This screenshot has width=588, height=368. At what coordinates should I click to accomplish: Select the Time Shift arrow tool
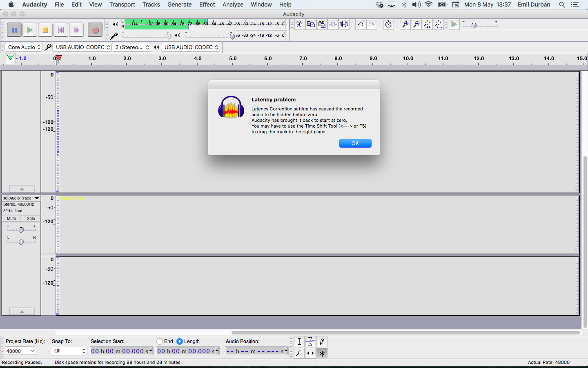(310, 353)
